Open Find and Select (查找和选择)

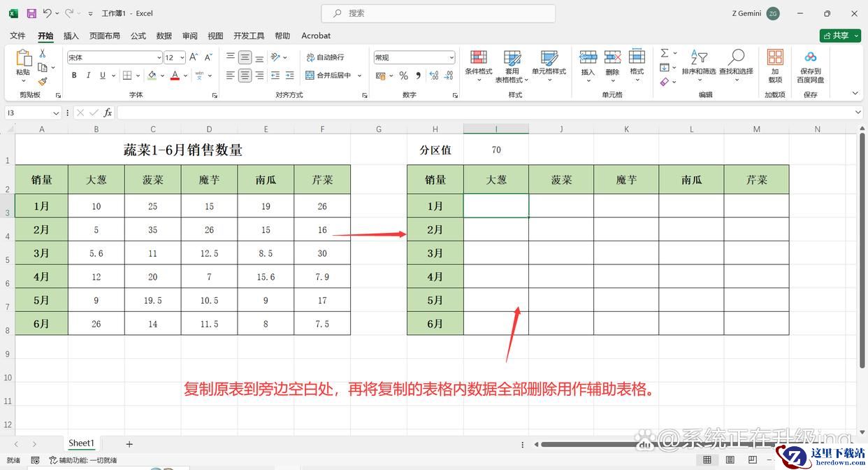tap(736, 63)
